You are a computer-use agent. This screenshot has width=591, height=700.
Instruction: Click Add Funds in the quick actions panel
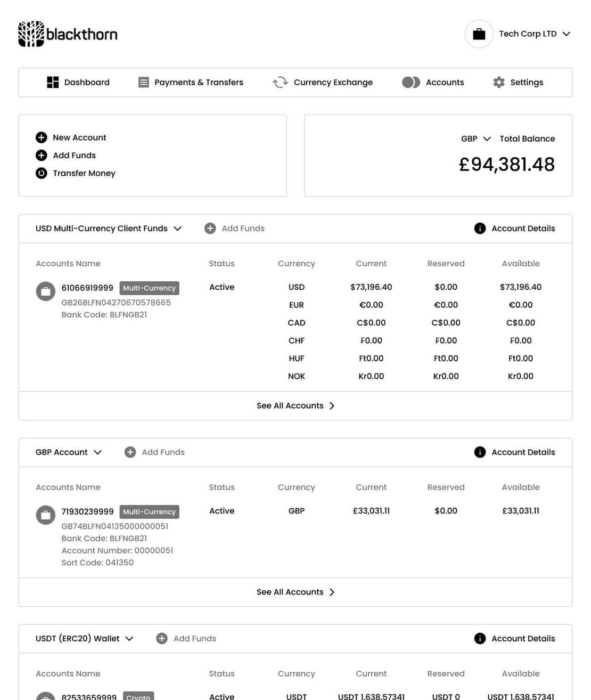pos(74,156)
